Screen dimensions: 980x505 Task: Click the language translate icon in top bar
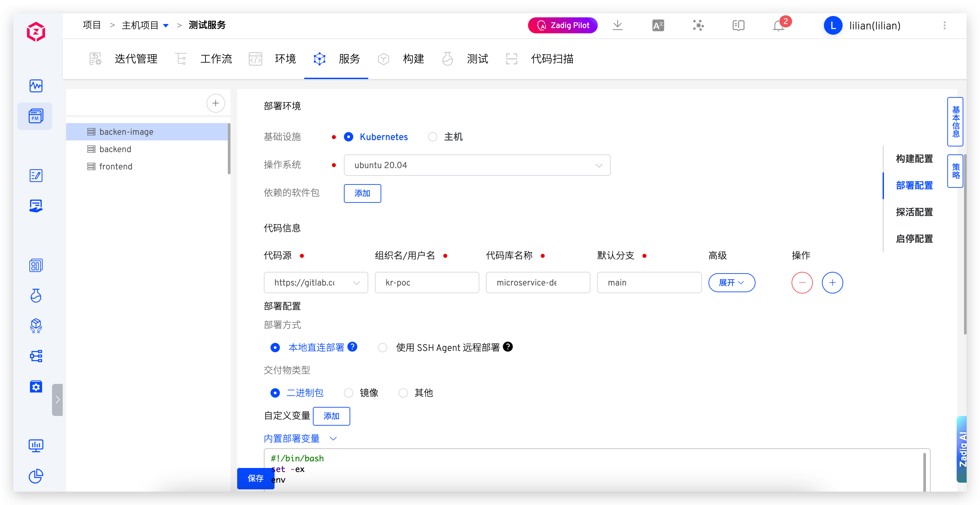pos(658,25)
